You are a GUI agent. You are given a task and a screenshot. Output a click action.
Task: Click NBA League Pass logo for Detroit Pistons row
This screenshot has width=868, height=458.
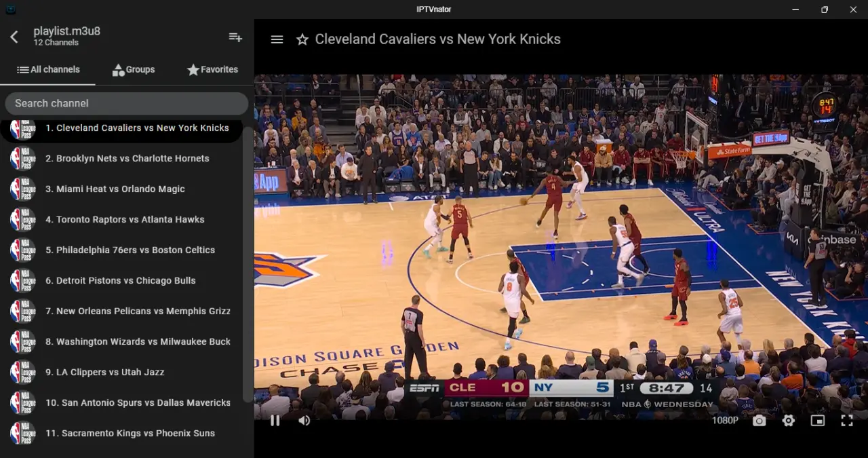pyautogui.click(x=23, y=280)
